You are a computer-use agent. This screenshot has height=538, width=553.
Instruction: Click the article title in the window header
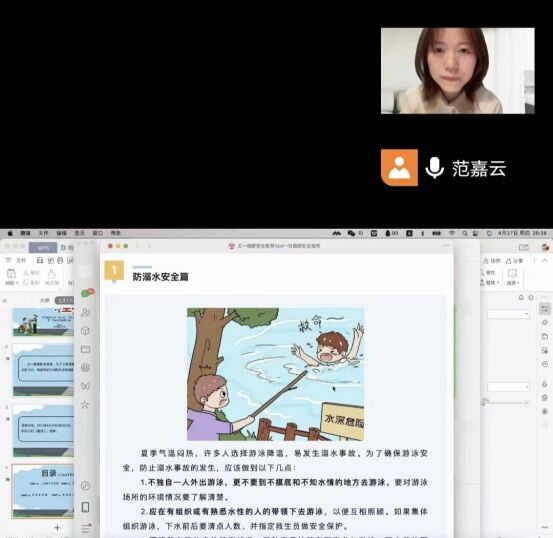[278, 246]
